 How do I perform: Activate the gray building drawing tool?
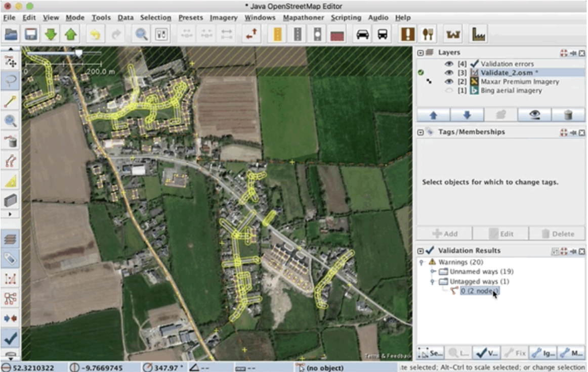[x=10, y=201]
